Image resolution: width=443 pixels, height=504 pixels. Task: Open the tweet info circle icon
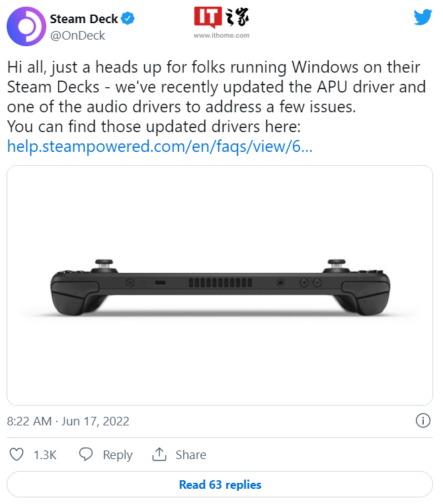[423, 421]
